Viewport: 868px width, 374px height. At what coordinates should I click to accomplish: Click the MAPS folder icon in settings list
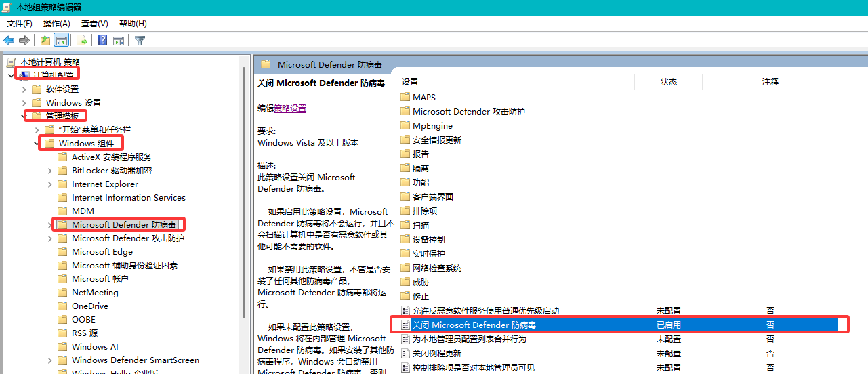[405, 97]
